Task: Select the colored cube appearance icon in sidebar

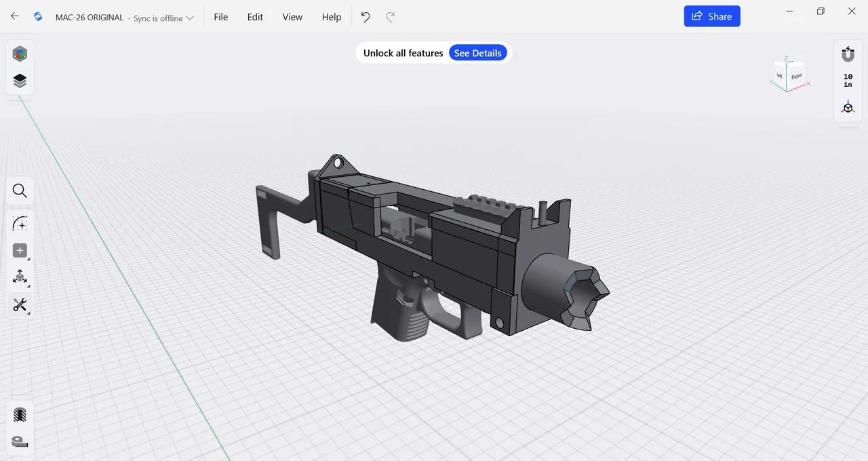Action: tap(20, 54)
